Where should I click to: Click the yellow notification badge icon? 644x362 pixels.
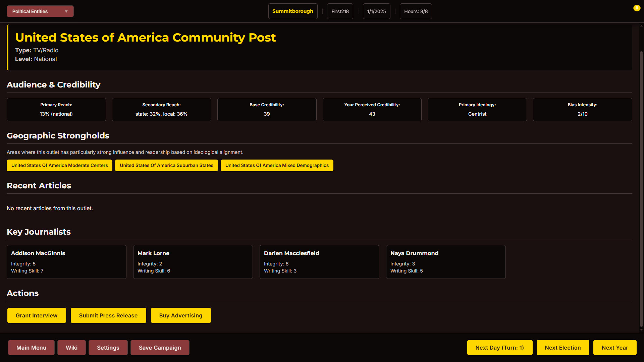click(636, 8)
